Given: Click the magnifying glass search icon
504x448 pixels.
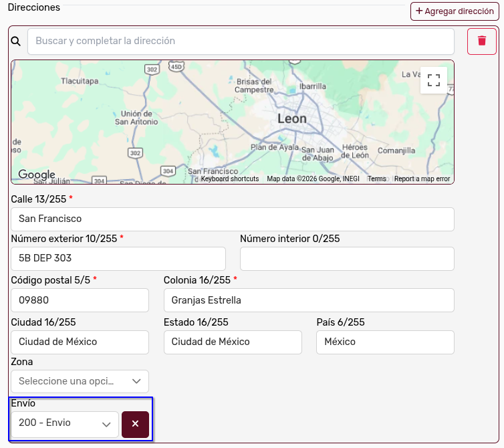Looking at the screenshot, I should (x=16, y=41).
